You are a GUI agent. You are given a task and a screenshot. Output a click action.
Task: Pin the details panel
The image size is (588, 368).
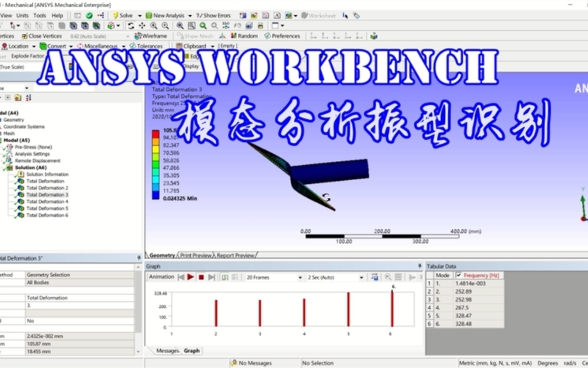coord(139,258)
